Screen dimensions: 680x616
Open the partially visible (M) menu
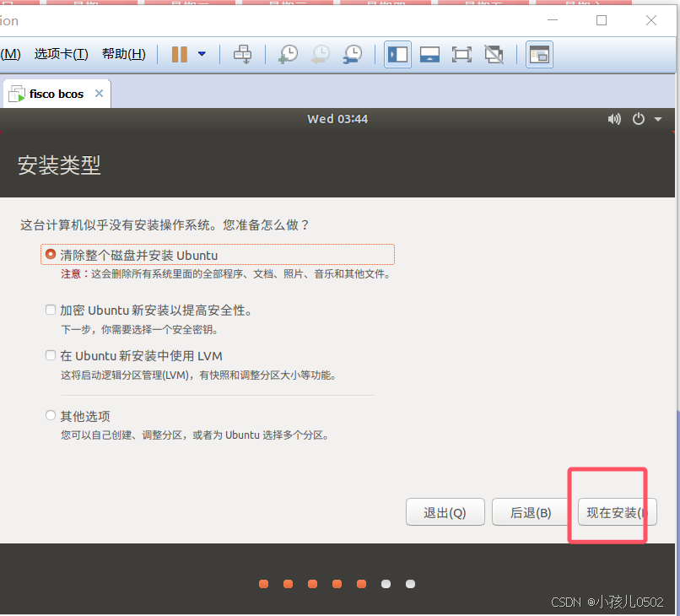(x=10, y=54)
